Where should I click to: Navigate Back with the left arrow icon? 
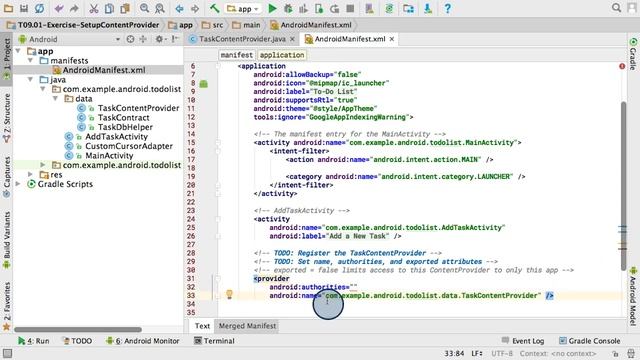179,8
